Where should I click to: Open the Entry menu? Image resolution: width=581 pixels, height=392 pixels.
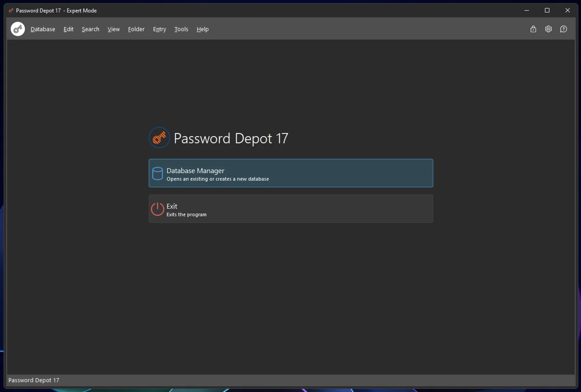click(159, 29)
